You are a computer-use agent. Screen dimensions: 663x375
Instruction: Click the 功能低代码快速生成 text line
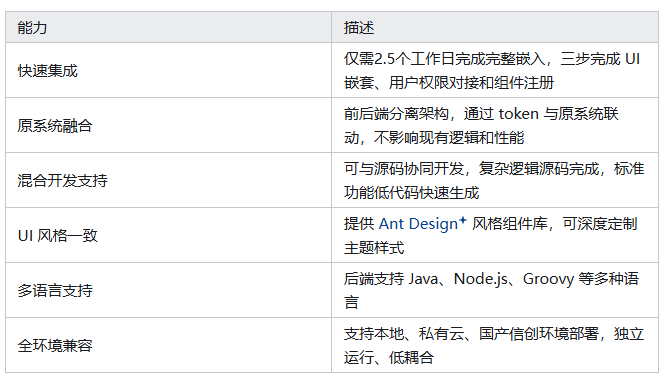click(411, 193)
